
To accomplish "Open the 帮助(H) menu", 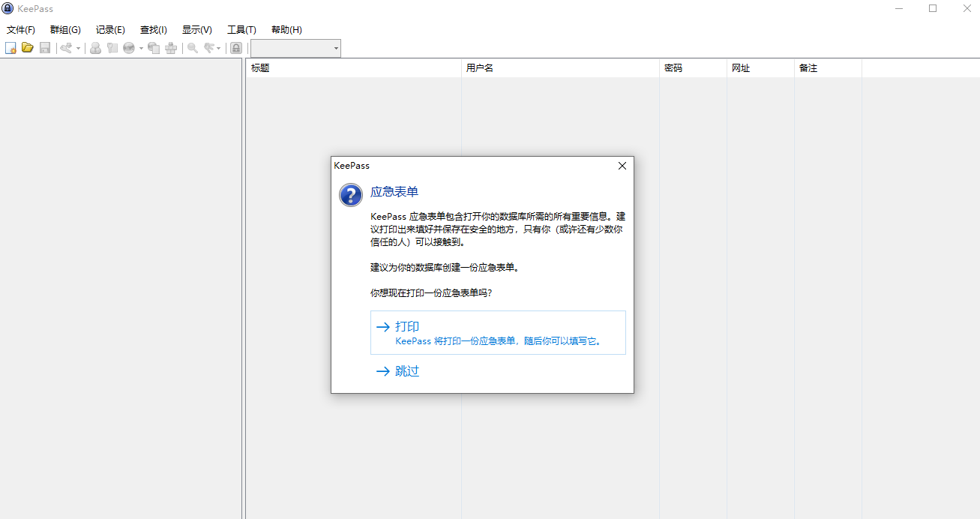I will coord(286,30).
